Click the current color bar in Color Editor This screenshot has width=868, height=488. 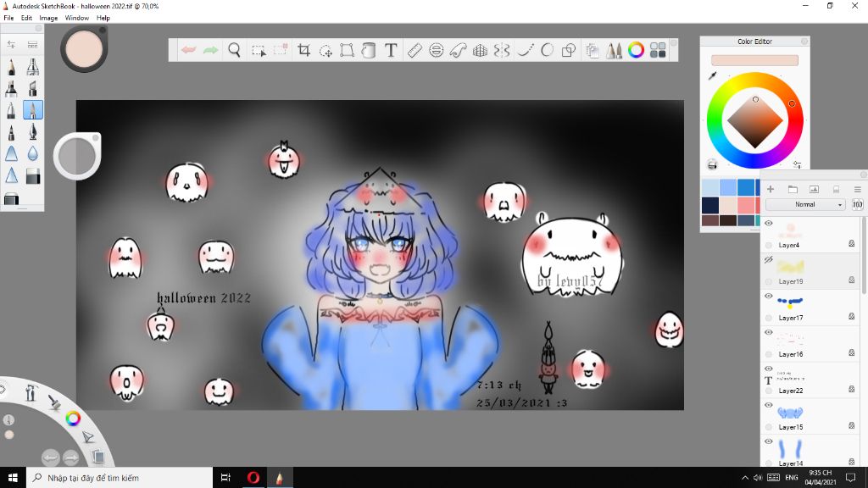[x=754, y=60]
